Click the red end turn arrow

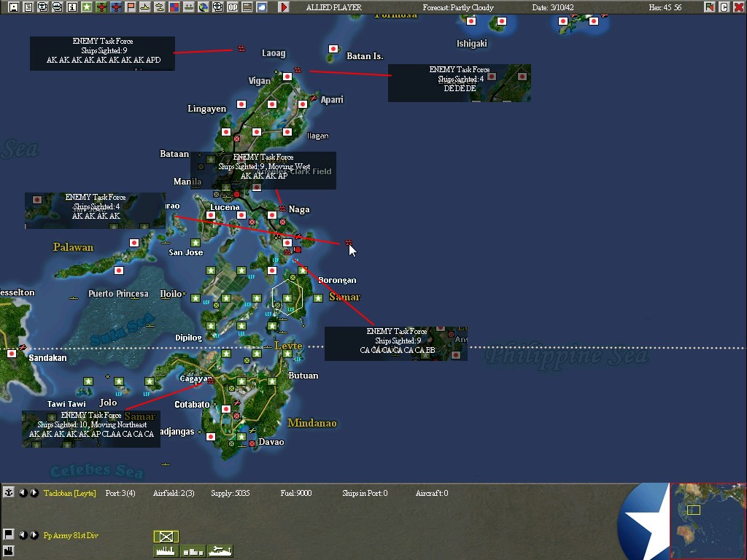click(x=284, y=7)
